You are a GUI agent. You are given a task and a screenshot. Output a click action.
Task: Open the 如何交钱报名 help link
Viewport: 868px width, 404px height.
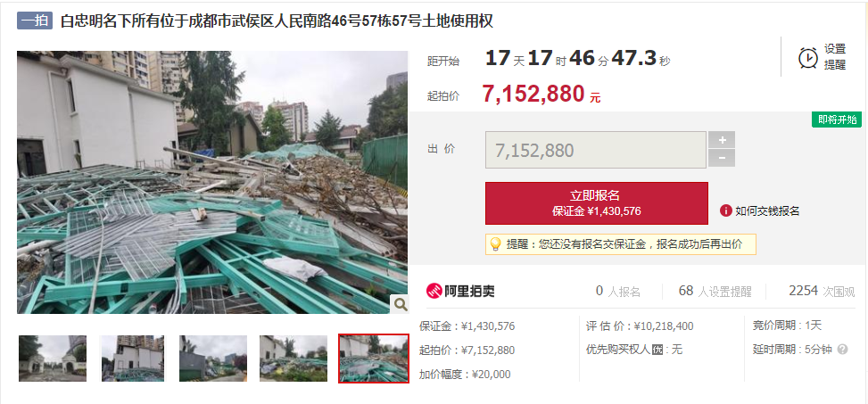(x=766, y=210)
